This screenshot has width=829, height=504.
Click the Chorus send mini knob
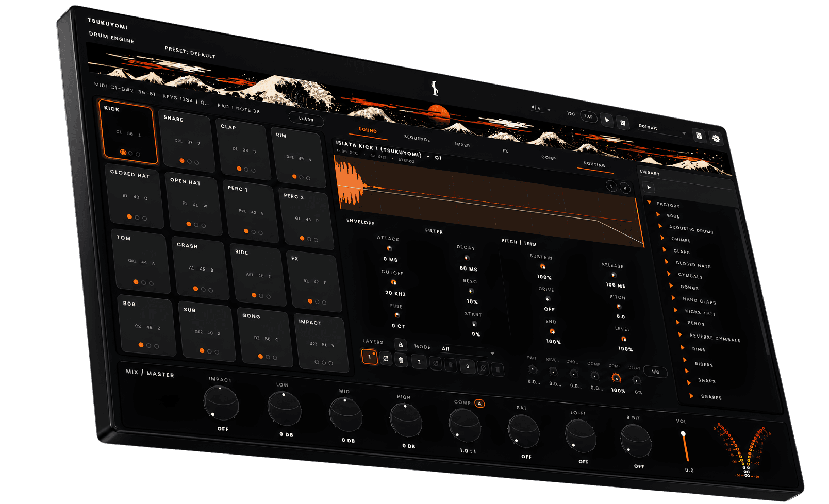point(574,374)
